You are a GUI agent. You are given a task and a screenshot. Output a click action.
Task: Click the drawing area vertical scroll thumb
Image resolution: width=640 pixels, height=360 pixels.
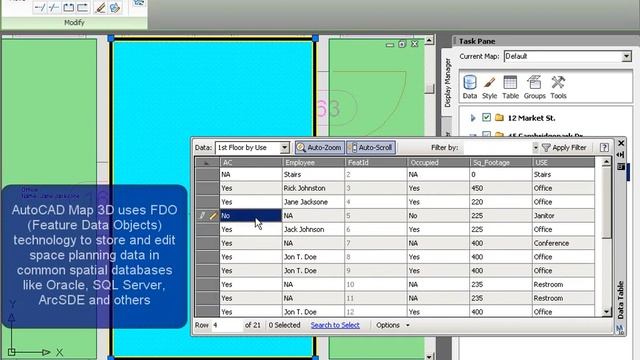tap(429, 89)
